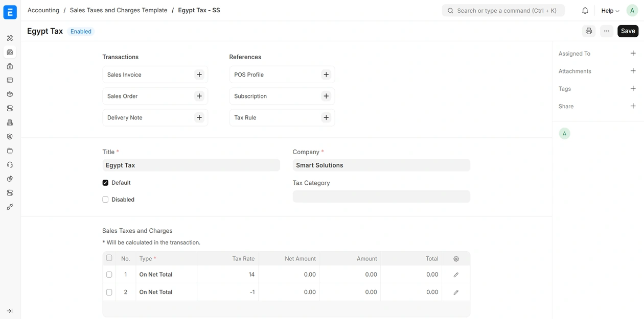Navigate to Accounting breadcrumb
The image size is (644, 319).
point(43,10)
